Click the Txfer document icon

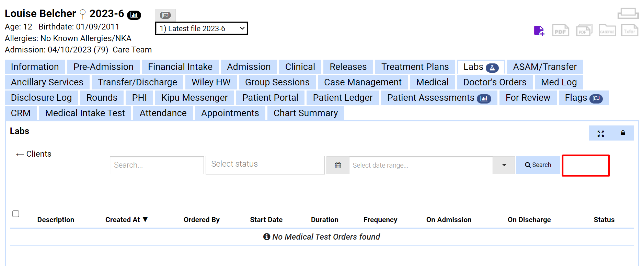(629, 31)
